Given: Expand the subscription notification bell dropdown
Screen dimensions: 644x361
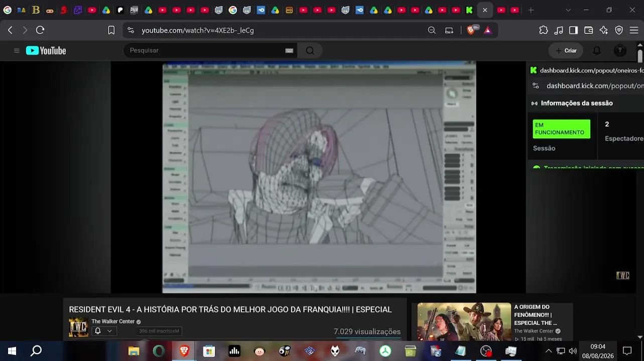Looking at the screenshot, I should click(x=103, y=331).
